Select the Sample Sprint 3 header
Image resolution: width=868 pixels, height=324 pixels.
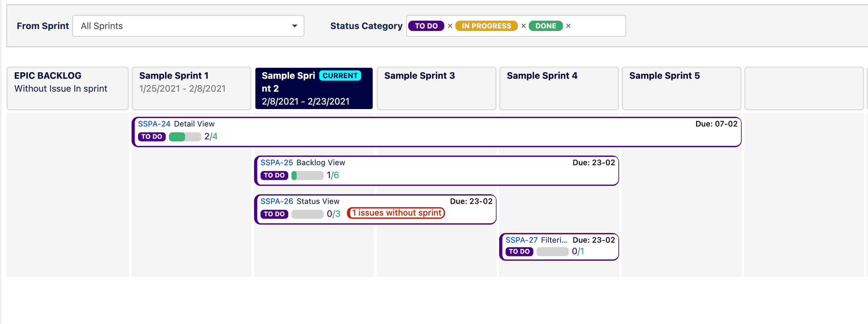436,88
